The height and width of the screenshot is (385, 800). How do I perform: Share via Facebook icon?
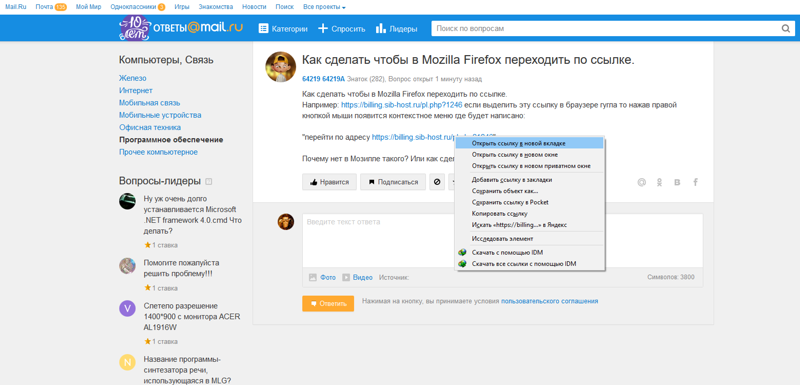pyautogui.click(x=695, y=182)
